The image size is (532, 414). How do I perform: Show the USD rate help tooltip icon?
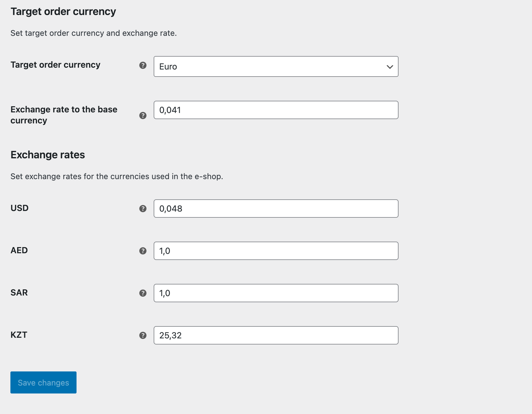coord(143,209)
